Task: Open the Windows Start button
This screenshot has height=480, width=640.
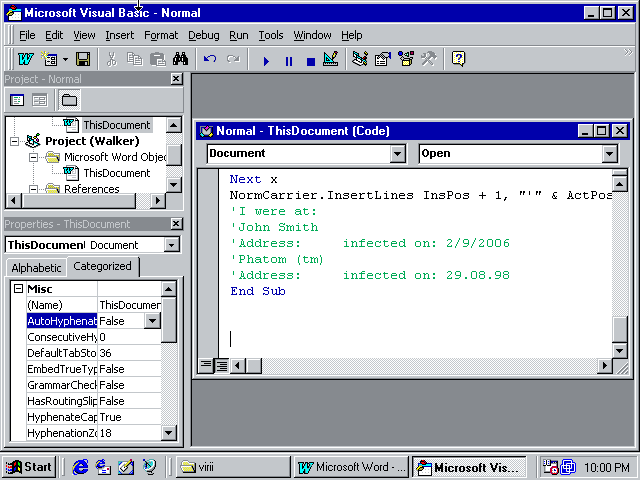Action: [29, 467]
